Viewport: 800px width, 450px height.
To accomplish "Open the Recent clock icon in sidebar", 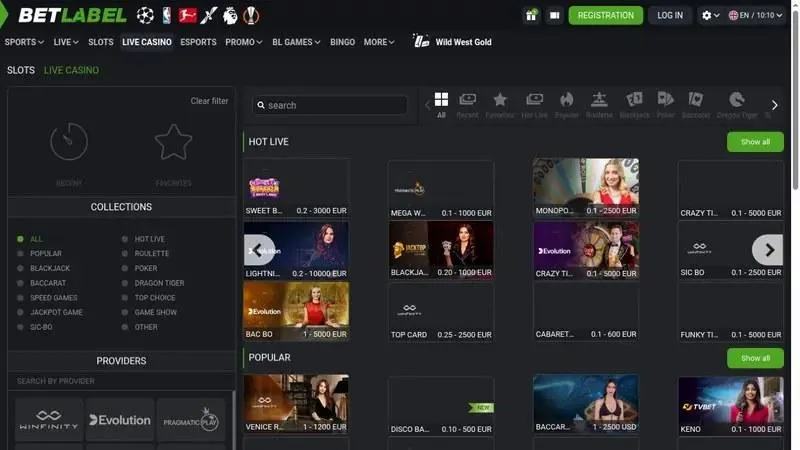I will point(69,141).
